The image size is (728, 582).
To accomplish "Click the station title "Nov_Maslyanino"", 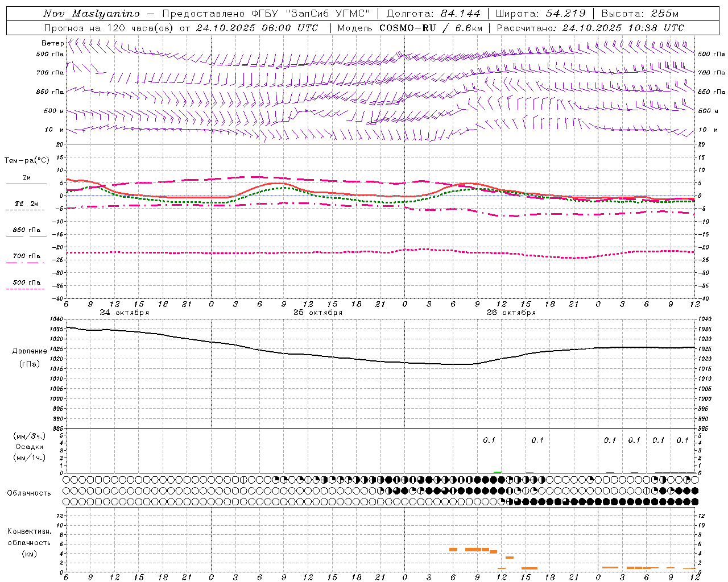I will point(92,14).
